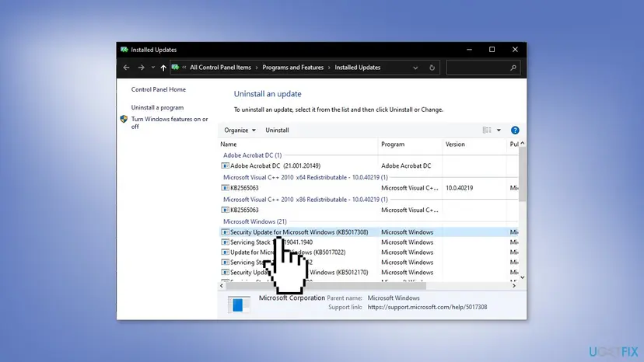Click list scroll down arrow
Viewport: 644px width, 362px height.
click(x=522, y=277)
